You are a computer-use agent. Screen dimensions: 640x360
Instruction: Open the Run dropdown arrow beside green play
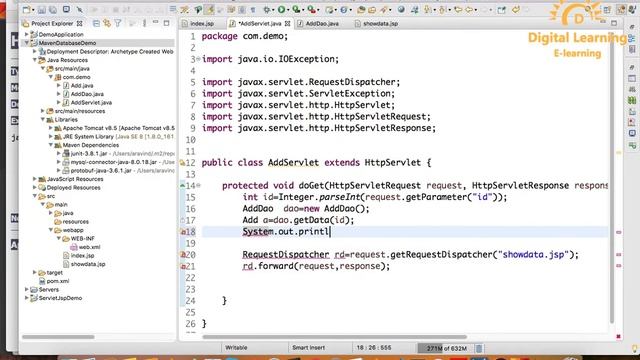coord(288,10)
